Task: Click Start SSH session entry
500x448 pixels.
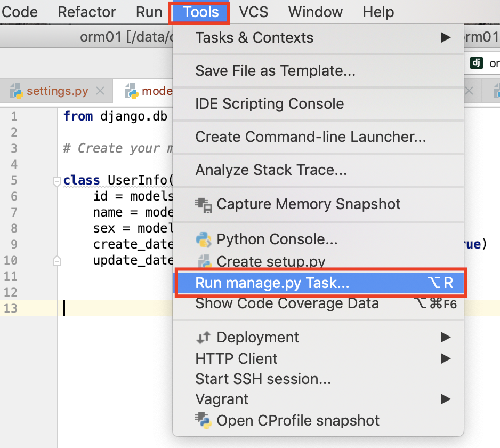Action: (x=263, y=379)
